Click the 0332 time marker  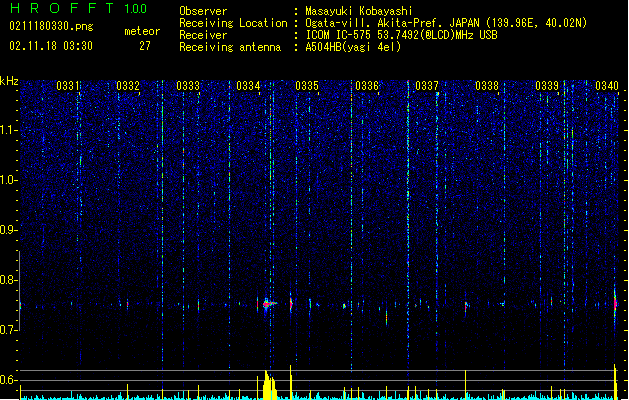(128, 86)
